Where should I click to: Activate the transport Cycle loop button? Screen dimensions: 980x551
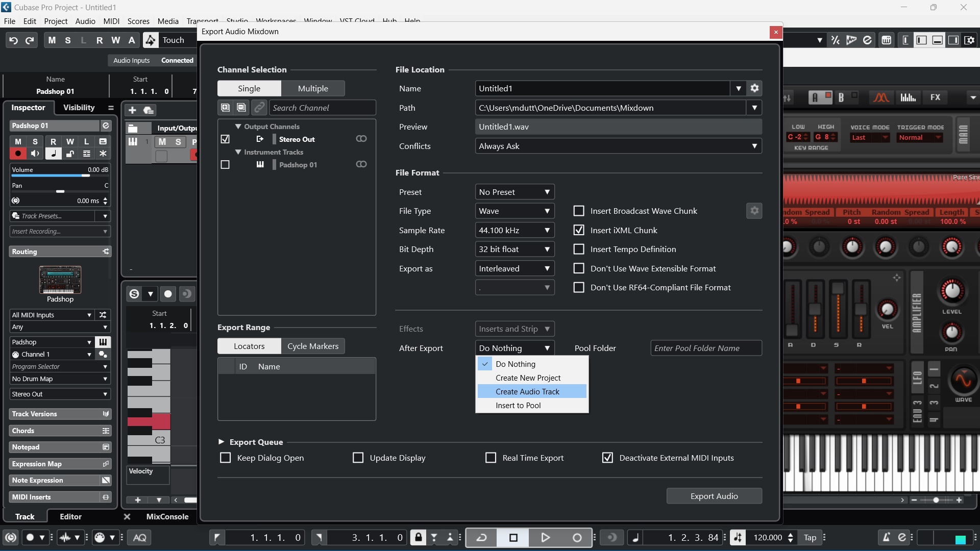click(481, 537)
